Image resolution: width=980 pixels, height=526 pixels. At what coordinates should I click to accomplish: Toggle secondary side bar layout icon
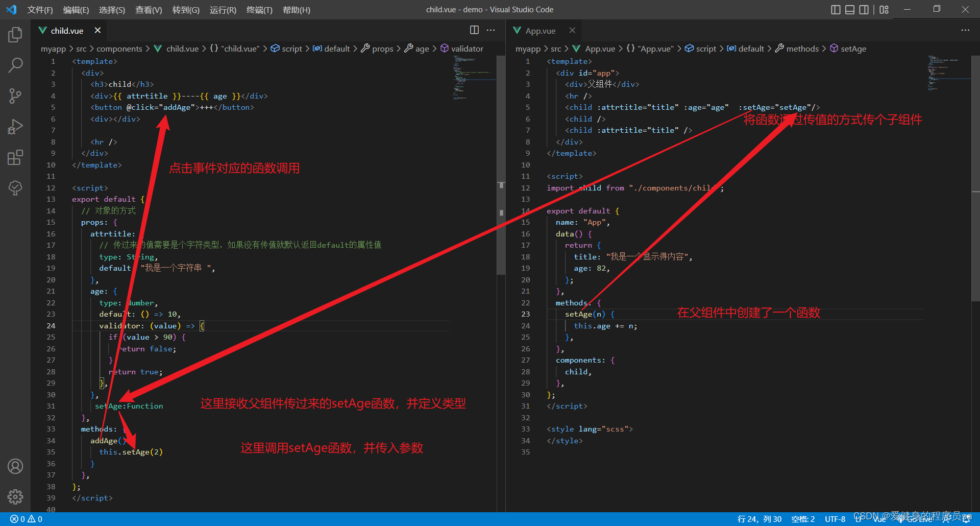point(864,10)
